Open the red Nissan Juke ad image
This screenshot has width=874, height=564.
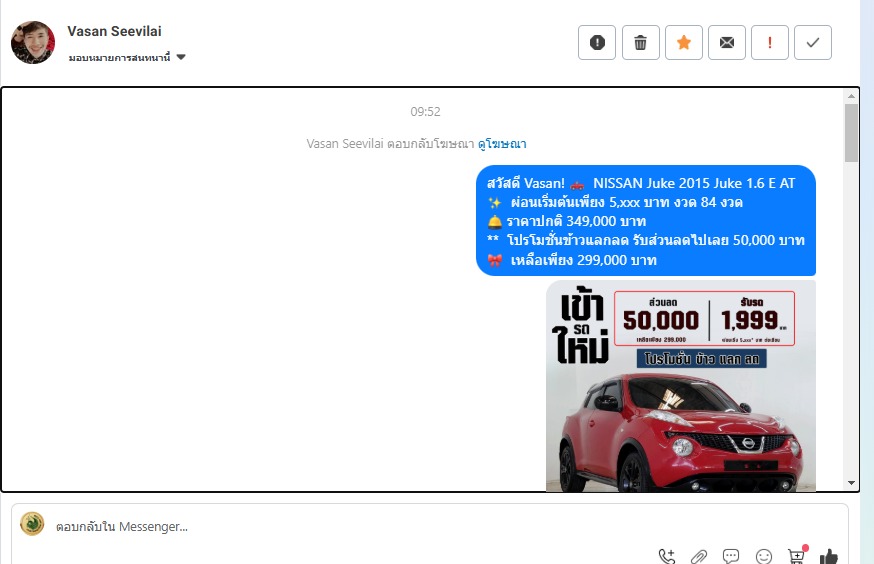click(x=681, y=386)
